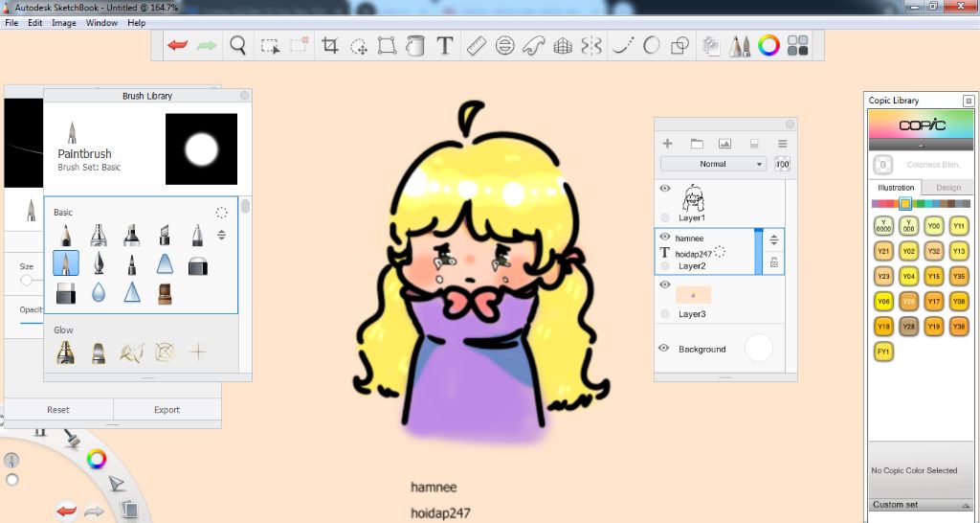Toggle the Symmetry tool

click(591, 46)
